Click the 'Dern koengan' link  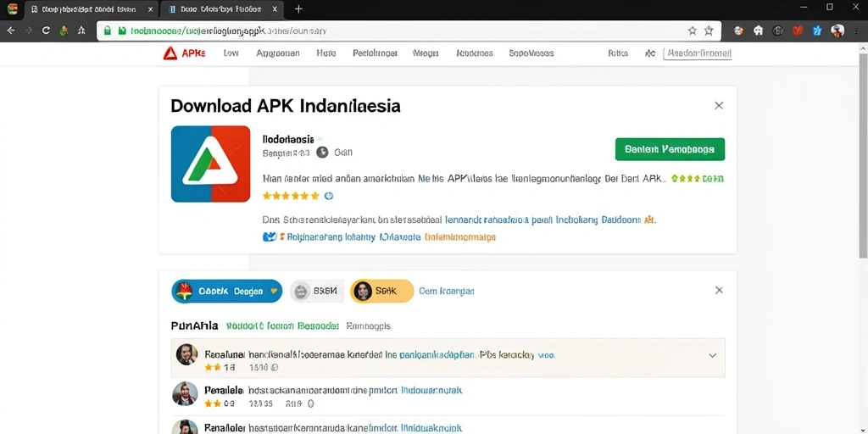point(447,291)
